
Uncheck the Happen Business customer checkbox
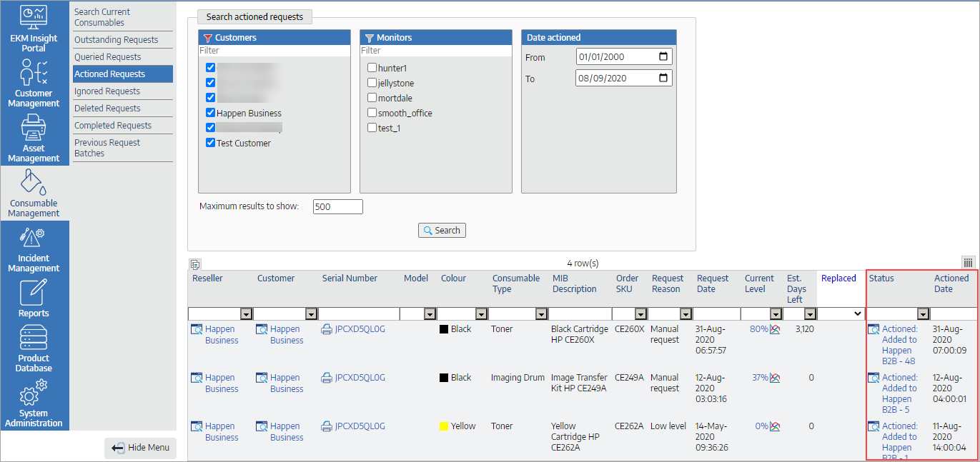point(210,113)
